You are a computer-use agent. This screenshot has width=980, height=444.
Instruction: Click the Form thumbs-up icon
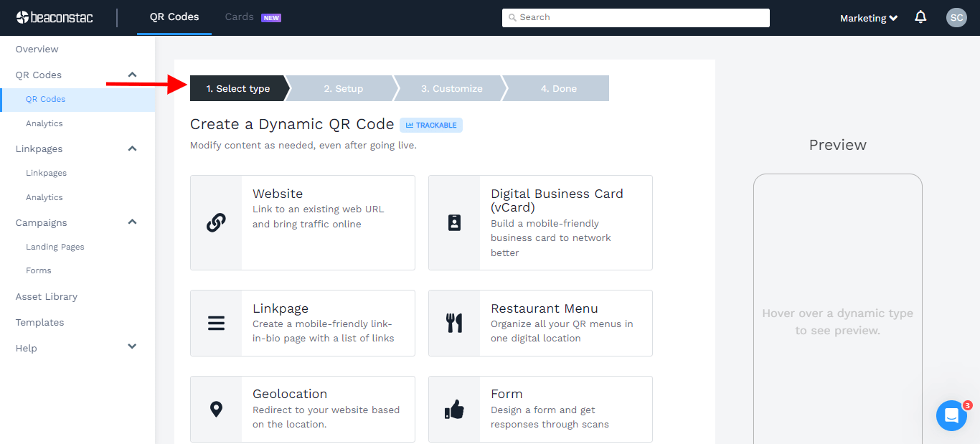pos(454,409)
